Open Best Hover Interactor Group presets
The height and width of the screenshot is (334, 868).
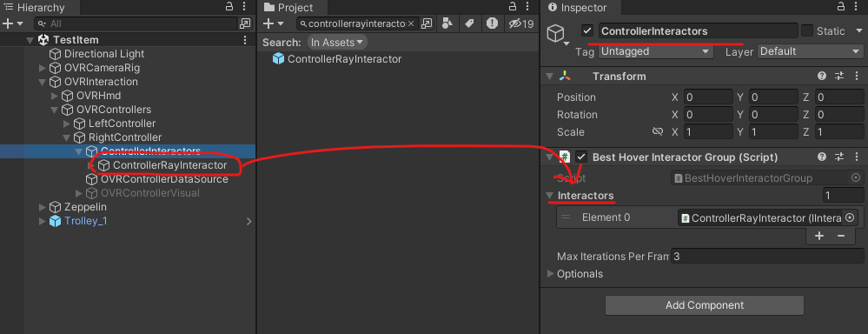coord(839,157)
